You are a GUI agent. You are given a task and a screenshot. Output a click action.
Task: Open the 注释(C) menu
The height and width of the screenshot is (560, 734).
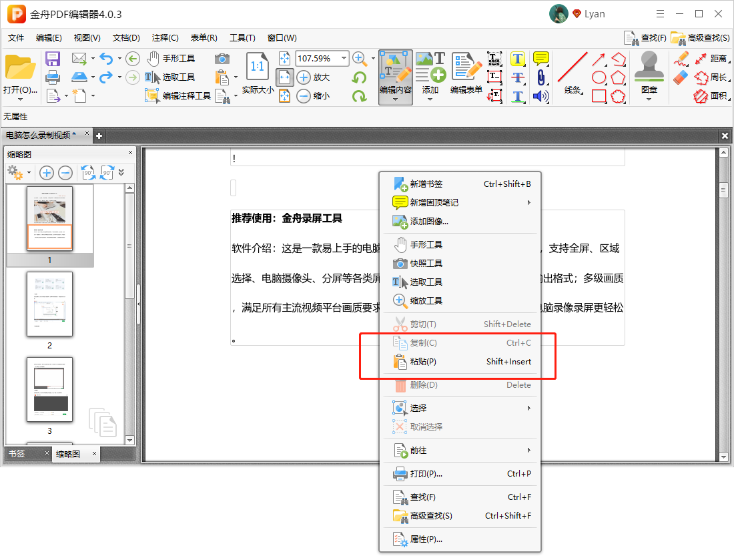coord(165,38)
